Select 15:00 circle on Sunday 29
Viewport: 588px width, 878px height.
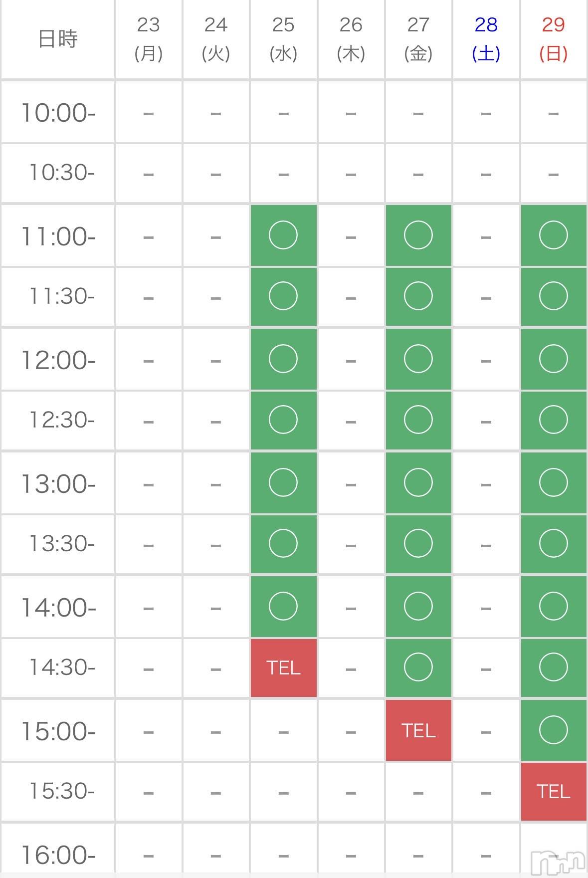[553, 730]
